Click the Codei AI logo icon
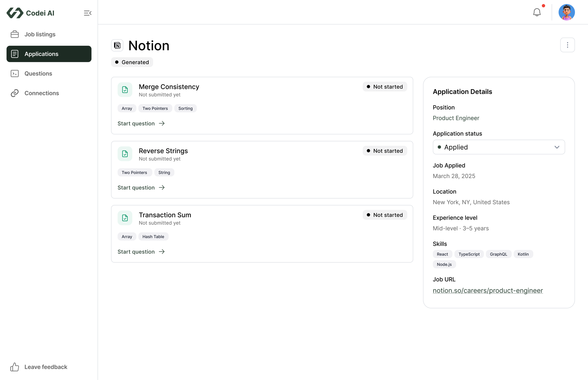The height and width of the screenshot is (380, 588). point(15,13)
